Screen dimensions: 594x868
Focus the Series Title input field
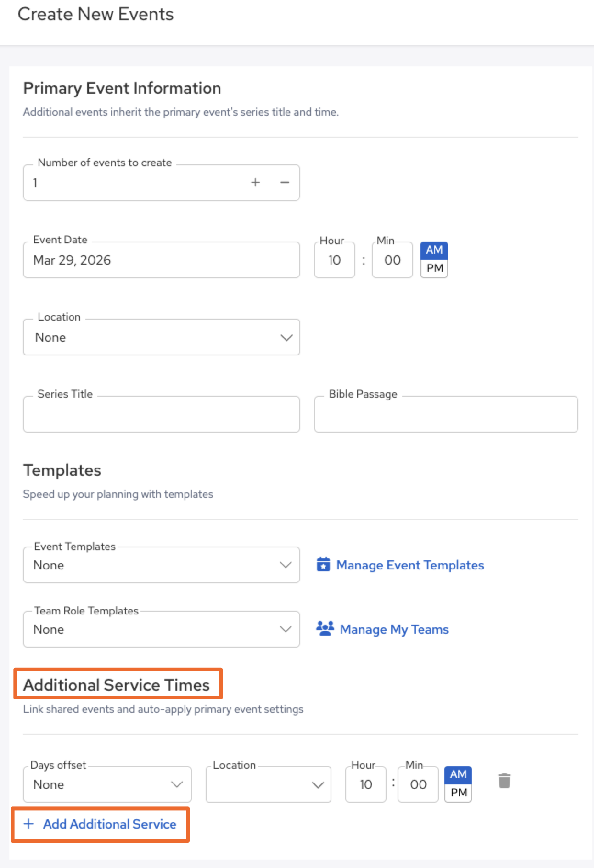[161, 415]
